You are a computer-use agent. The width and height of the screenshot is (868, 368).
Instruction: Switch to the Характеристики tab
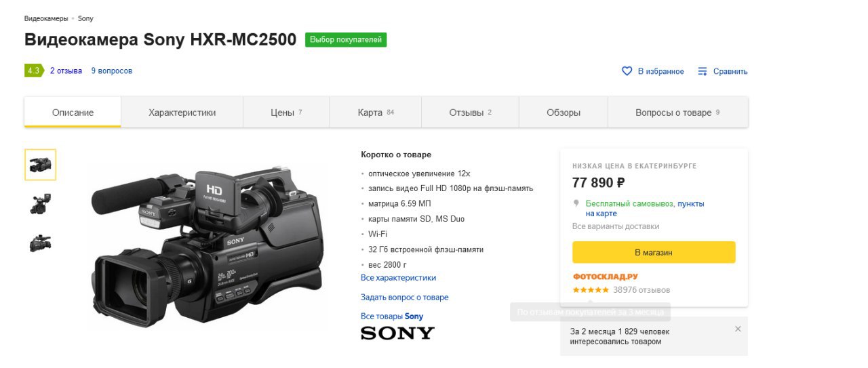pyautogui.click(x=182, y=113)
